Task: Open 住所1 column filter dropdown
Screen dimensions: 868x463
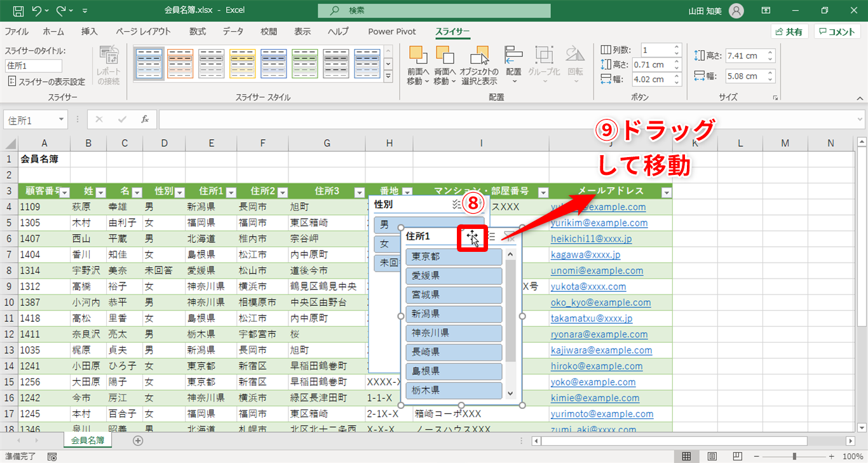Action: click(232, 192)
